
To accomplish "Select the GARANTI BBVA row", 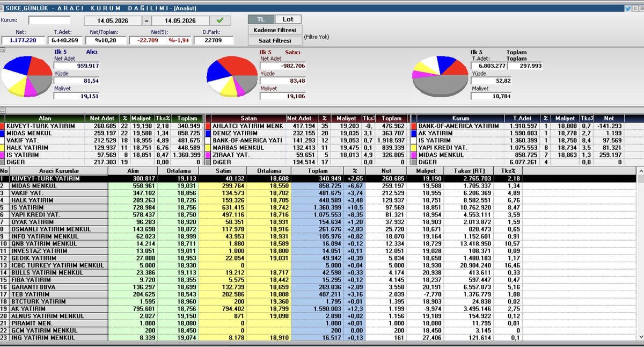I will (x=317, y=287).
